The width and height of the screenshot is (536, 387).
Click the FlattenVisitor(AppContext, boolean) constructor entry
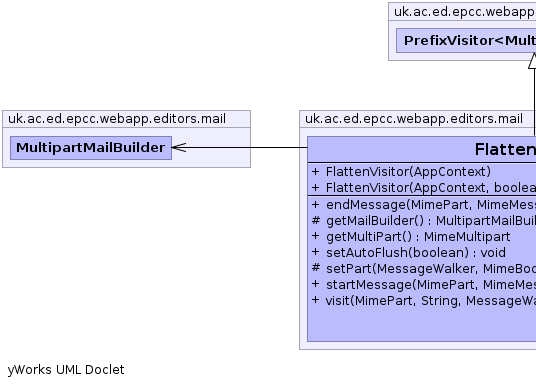coord(424,188)
